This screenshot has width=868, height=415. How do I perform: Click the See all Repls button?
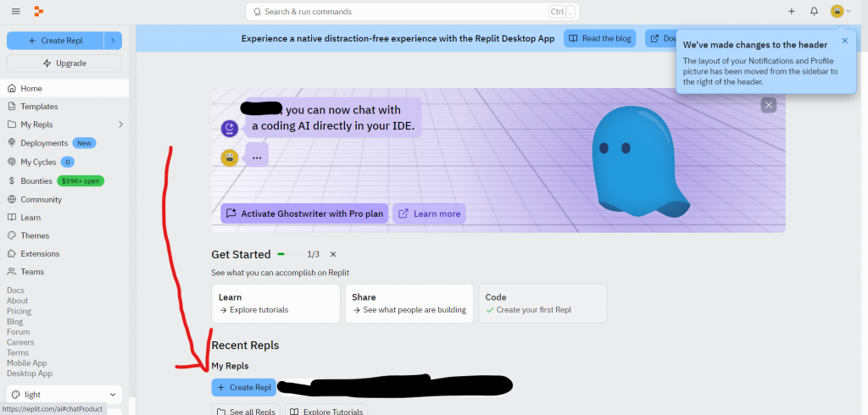[x=246, y=411]
